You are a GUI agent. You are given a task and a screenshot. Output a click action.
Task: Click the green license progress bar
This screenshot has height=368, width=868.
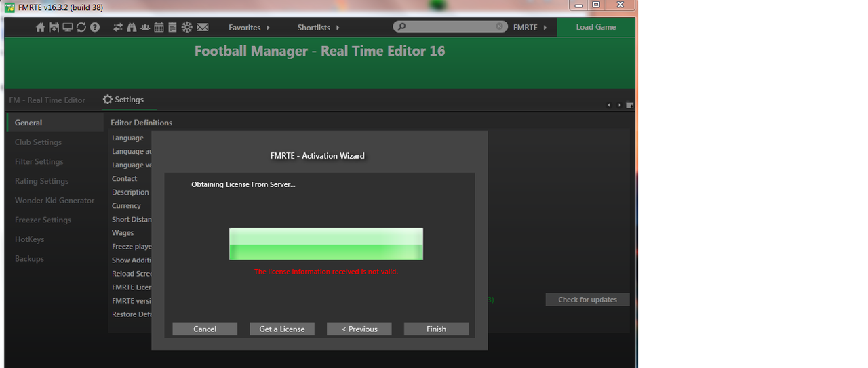326,244
